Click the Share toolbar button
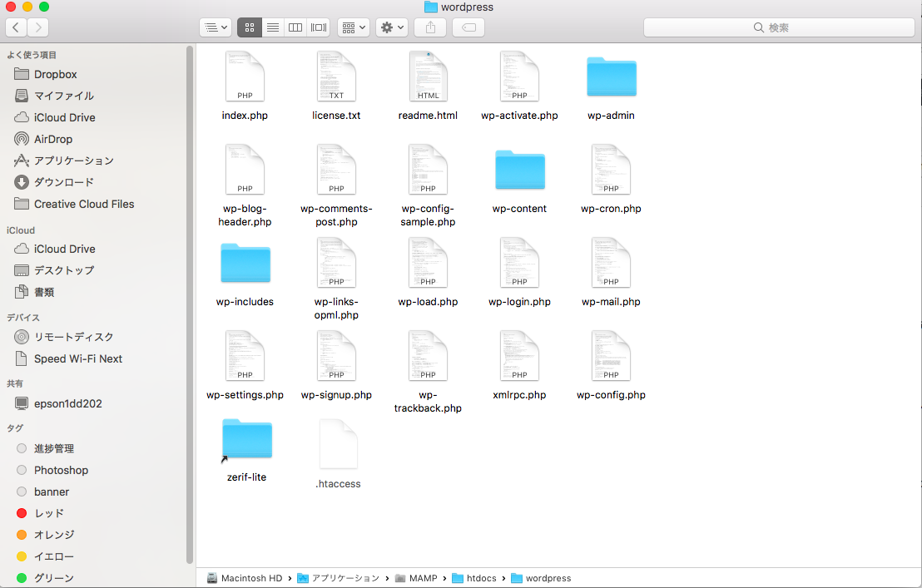922x588 pixels. [430, 27]
